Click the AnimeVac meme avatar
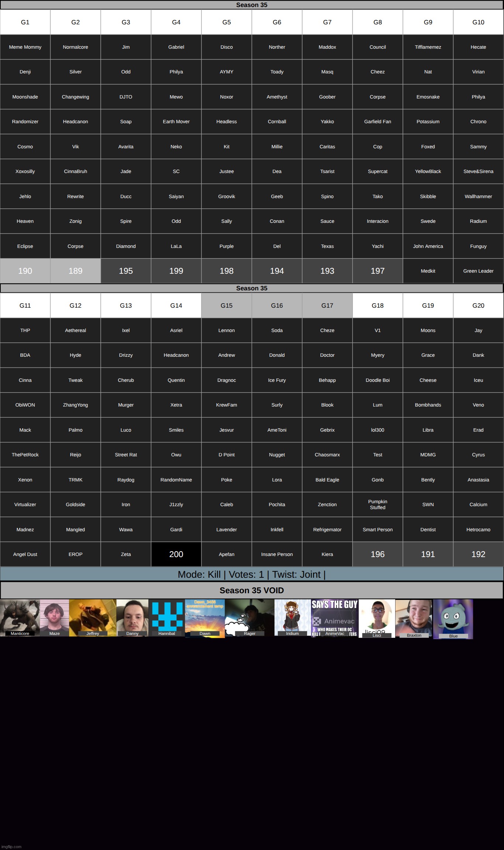Screen dimensions: 504x850 [x=335, y=618]
